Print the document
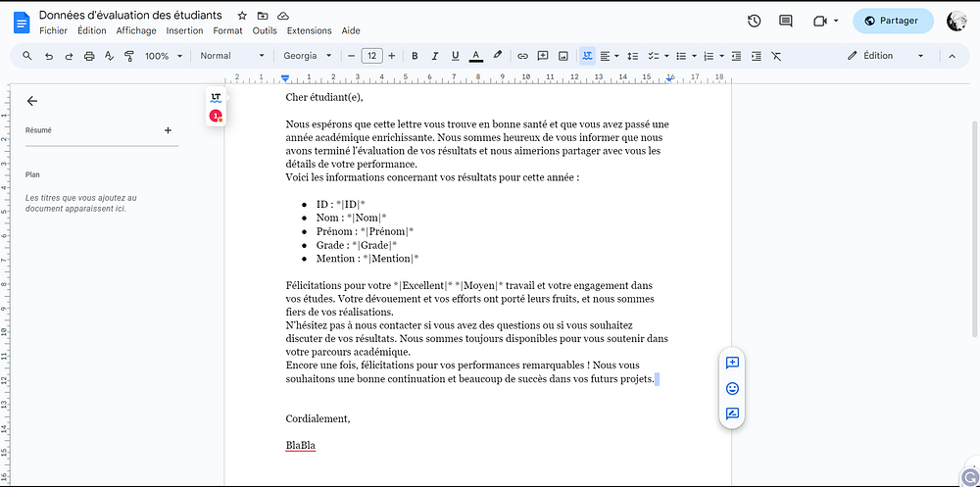The height and width of the screenshot is (487, 980). point(89,56)
